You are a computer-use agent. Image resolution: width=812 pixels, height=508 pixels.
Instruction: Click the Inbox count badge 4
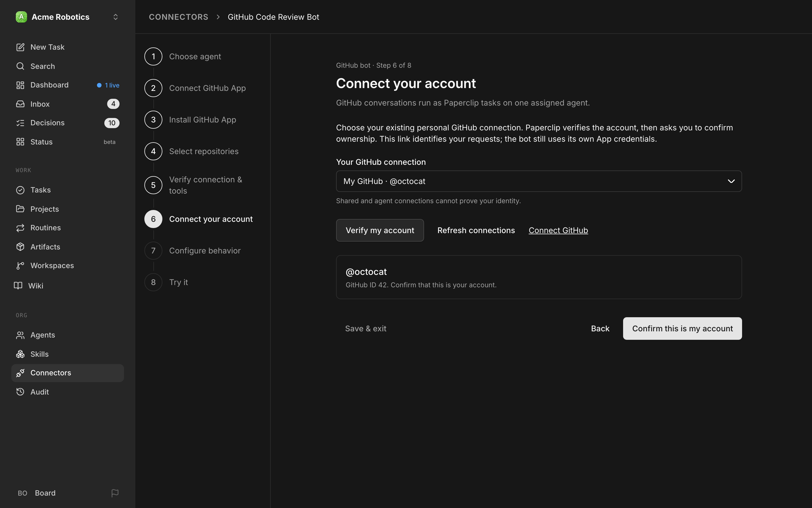(113, 104)
